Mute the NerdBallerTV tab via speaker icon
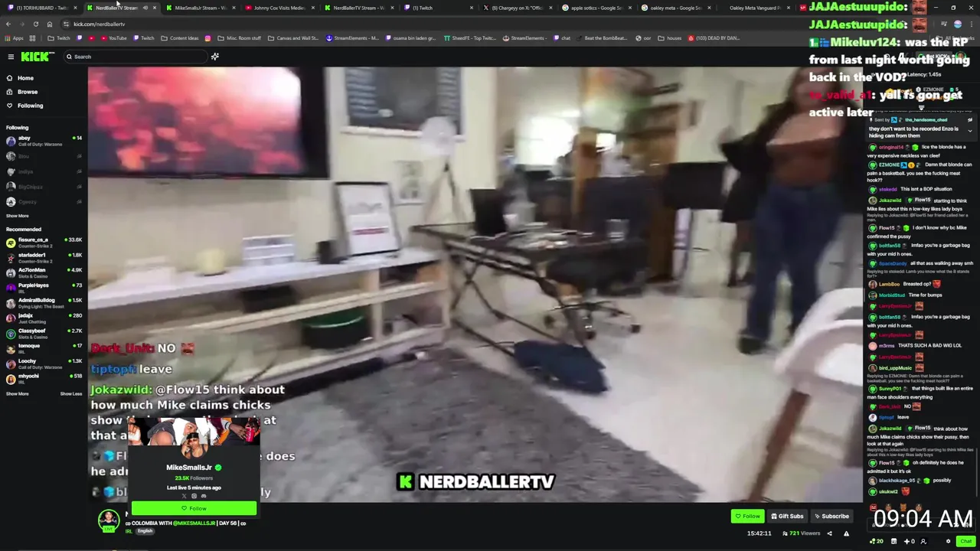Screen dimensions: 980x551 click(145, 8)
